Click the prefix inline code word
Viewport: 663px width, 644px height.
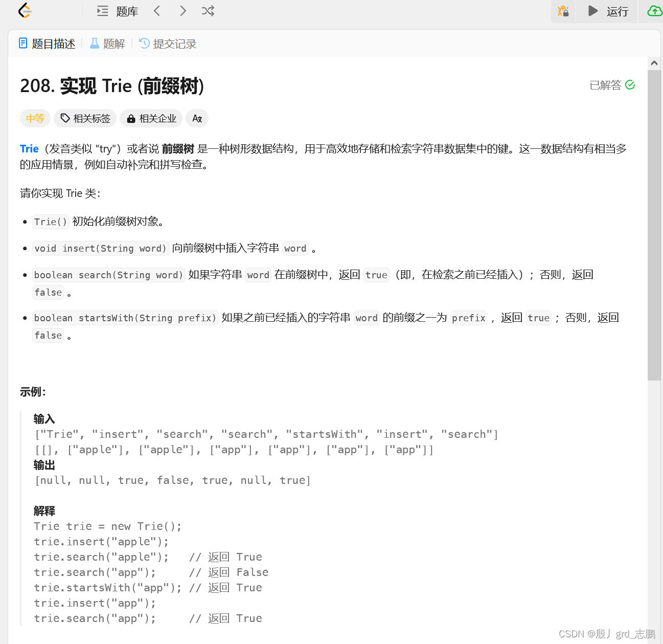[468, 318]
